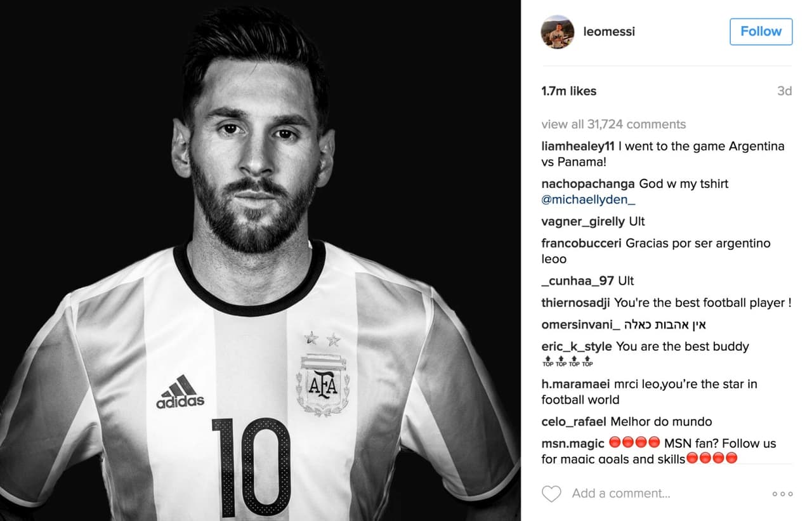Open eric_k_style's profile
This screenshot has width=812, height=521.
(573, 346)
